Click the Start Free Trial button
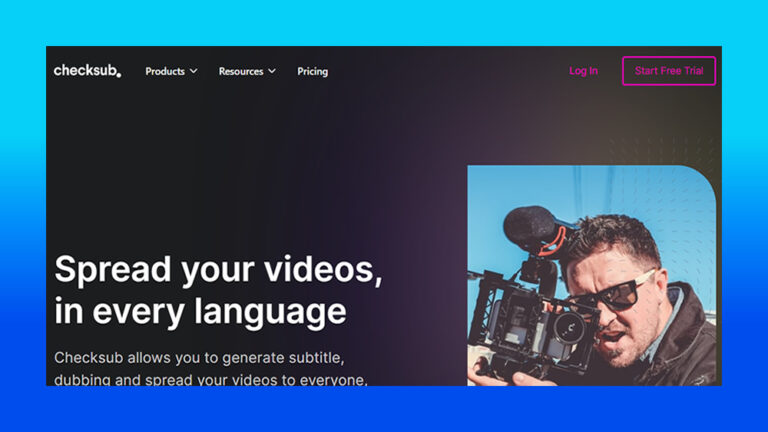Viewport: 768px width, 432px height. click(669, 71)
